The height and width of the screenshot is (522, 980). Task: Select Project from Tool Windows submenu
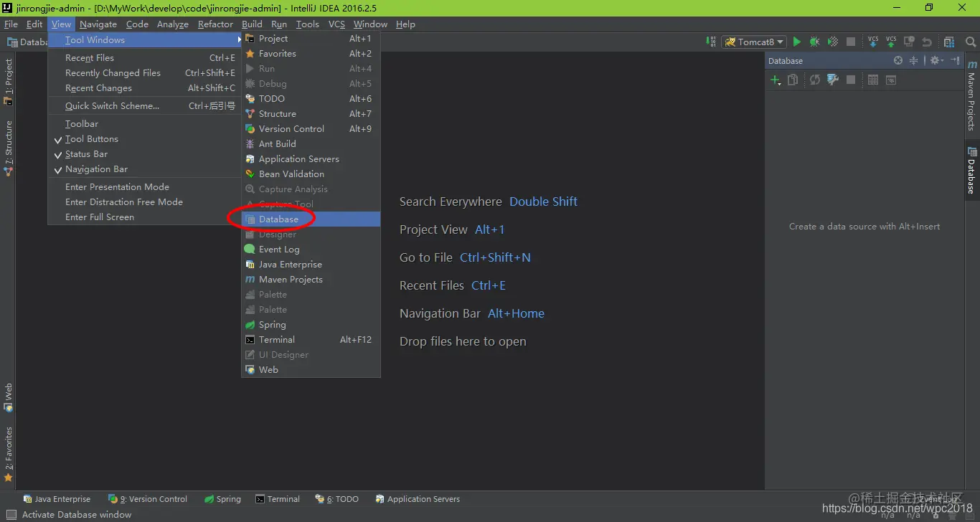pos(311,38)
